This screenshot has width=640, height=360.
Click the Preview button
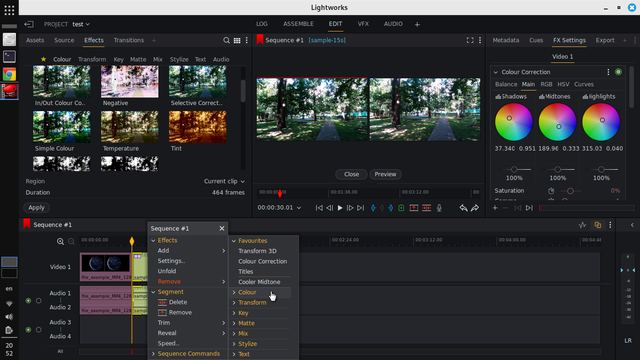point(385,174)
